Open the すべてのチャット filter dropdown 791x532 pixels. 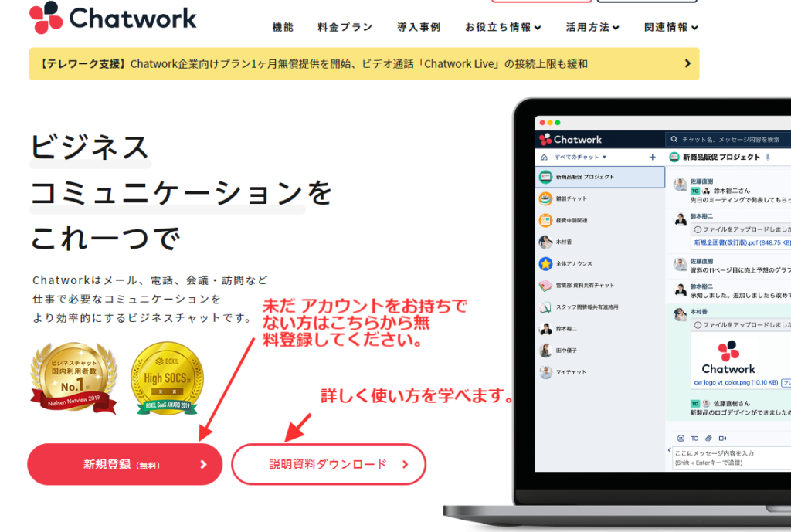point(581,158)
